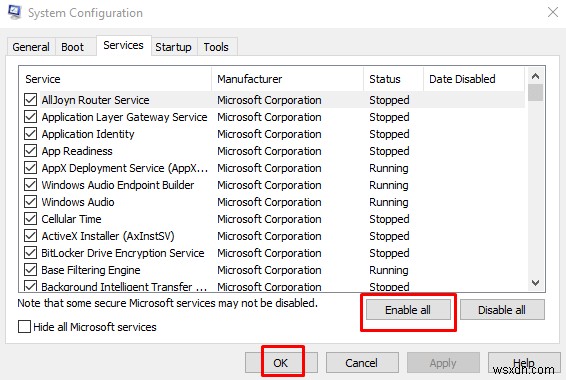Close the System Configuration window

point(553,12)
